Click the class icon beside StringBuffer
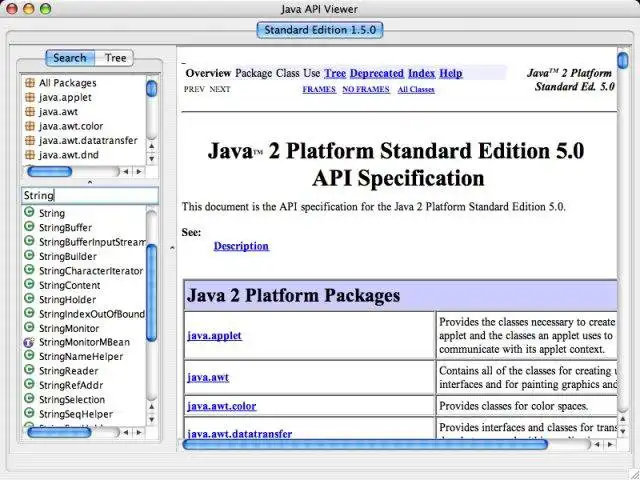The width and height of the screenshot is (640, 480). point(29,226)
